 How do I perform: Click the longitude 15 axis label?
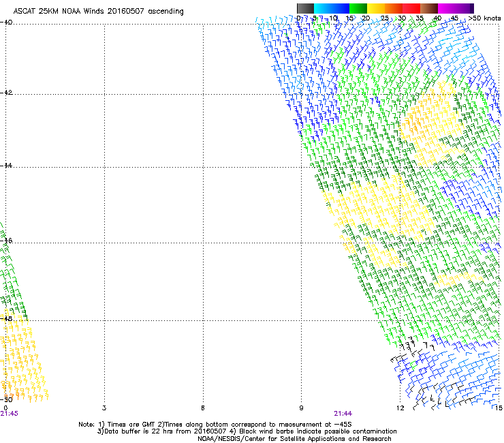pos(499,408)
